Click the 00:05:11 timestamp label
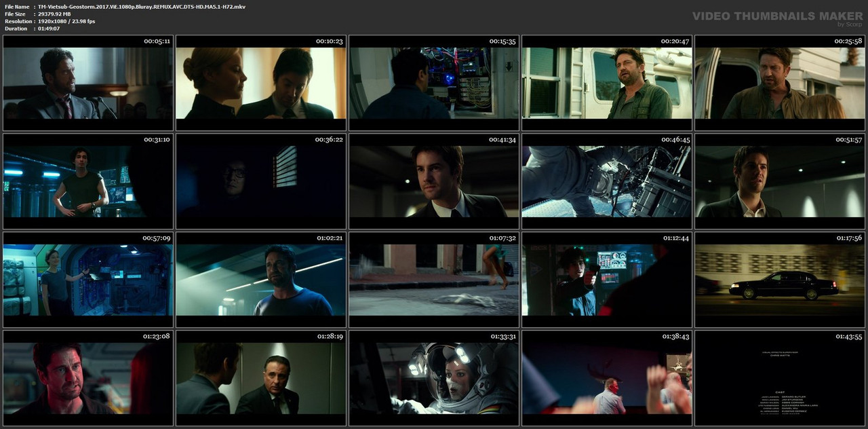 tap(157, 41)
